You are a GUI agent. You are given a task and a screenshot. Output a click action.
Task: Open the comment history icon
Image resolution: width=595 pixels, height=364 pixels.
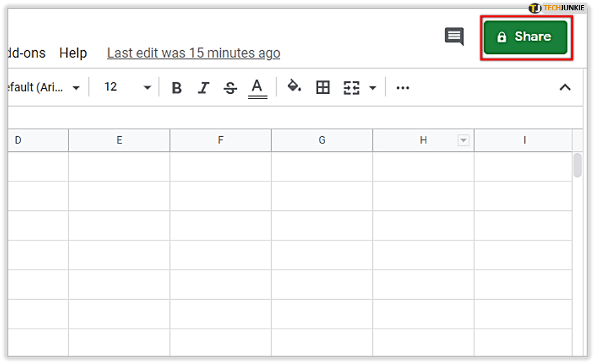[454, 37]
